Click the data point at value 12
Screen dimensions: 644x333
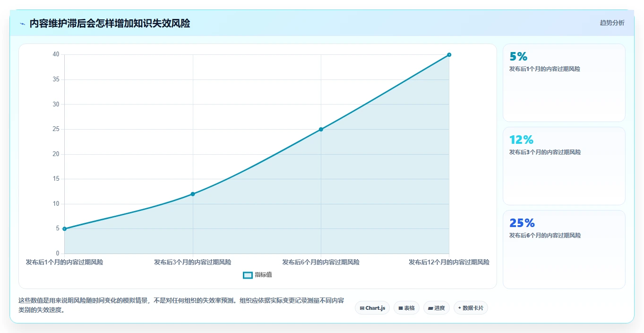(193, 194)
